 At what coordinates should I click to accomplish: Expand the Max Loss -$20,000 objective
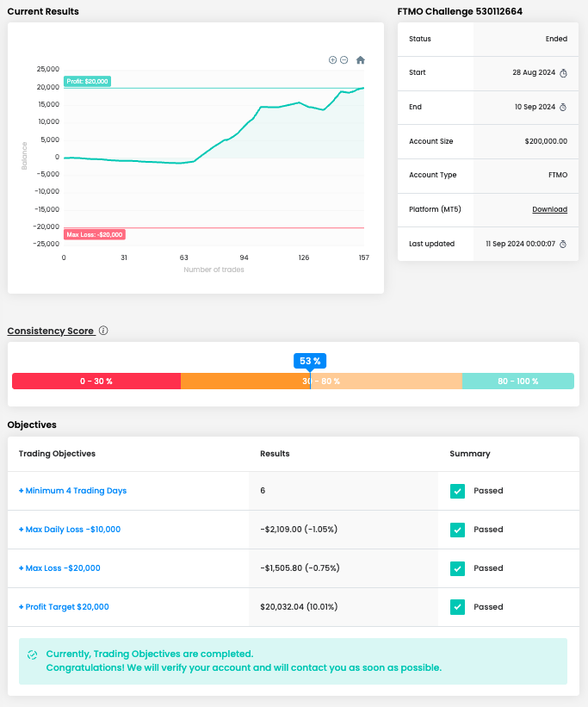tap(59, 568)
